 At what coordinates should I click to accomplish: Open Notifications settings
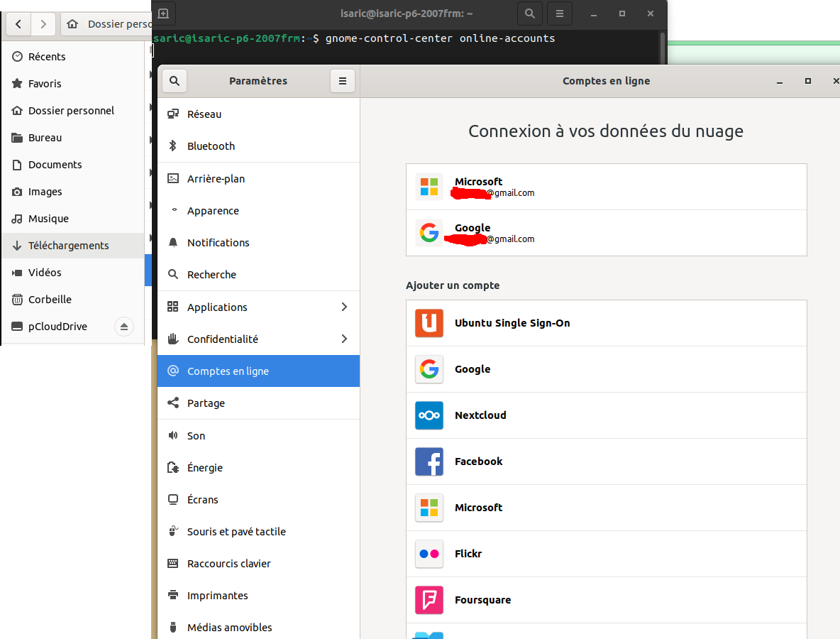pos(258,242)
